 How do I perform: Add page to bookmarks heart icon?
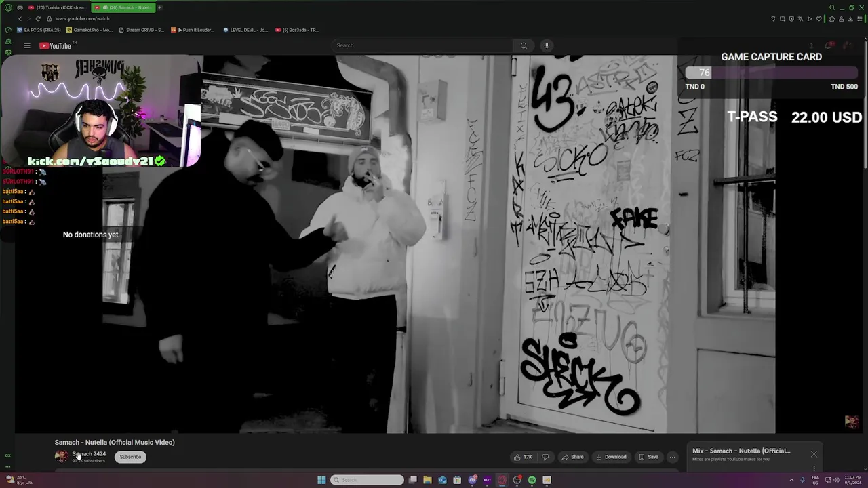(x=819, y=19)
